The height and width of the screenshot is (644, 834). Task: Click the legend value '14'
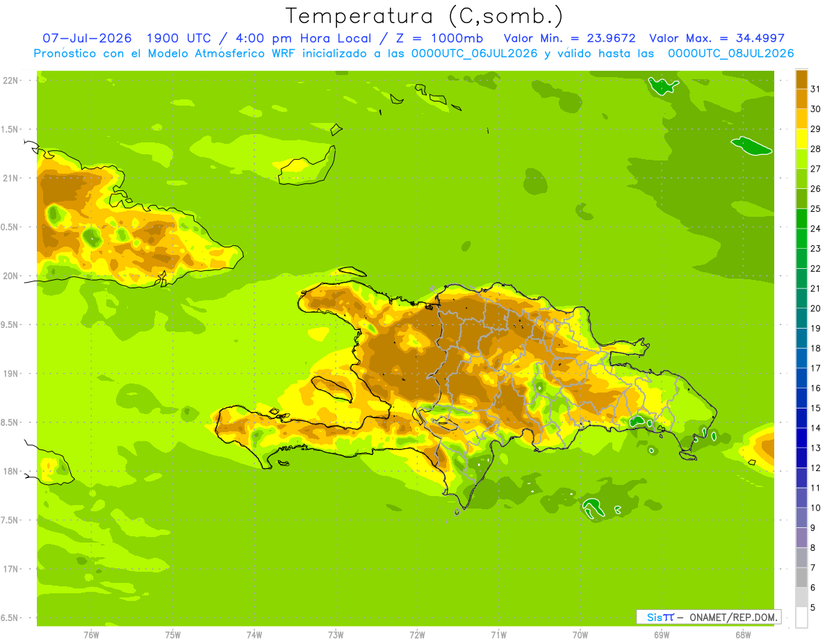pos(815,428)
